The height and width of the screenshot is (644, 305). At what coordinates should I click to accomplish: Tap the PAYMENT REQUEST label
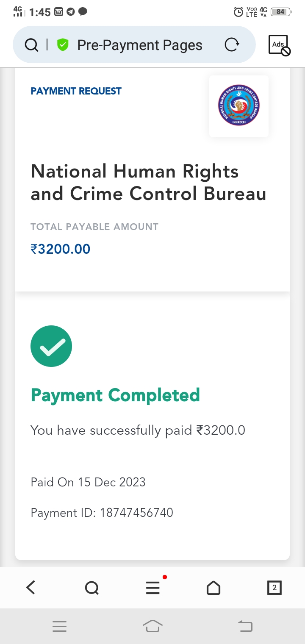click(76, 91)
